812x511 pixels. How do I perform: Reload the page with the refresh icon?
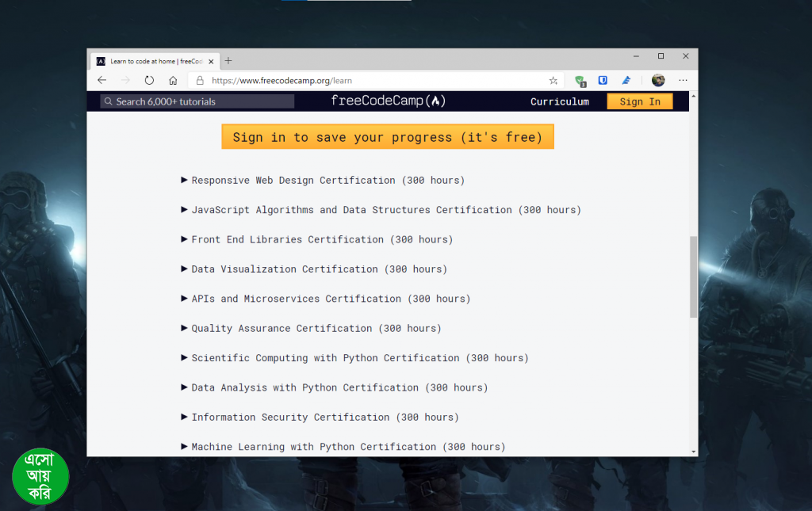coord(149,80)
